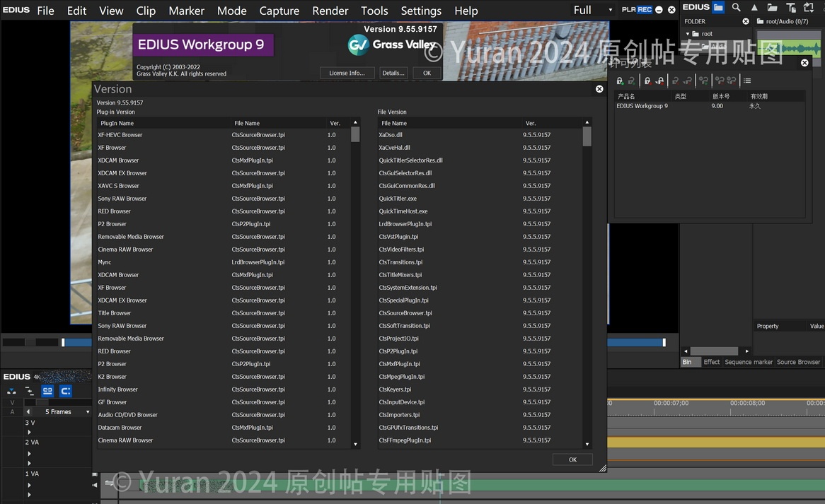Viewport: 825px width, 504px height.
Task: Expand the 2 VA track upper arrow
Action: [x=29, y=453]
